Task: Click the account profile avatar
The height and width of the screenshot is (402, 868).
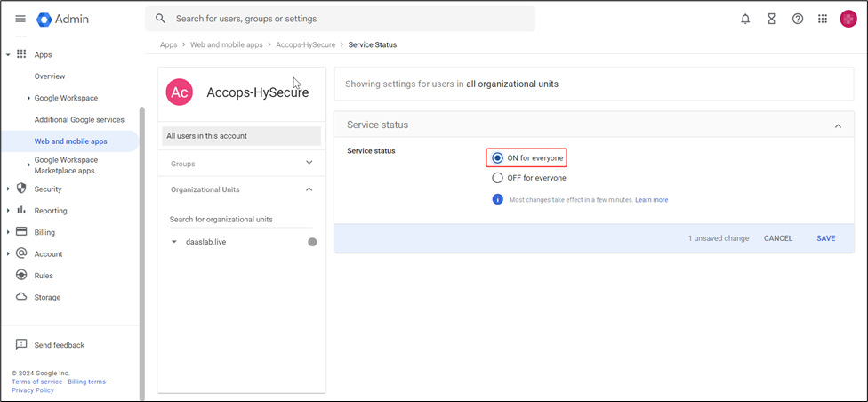Action: [848, 19]
